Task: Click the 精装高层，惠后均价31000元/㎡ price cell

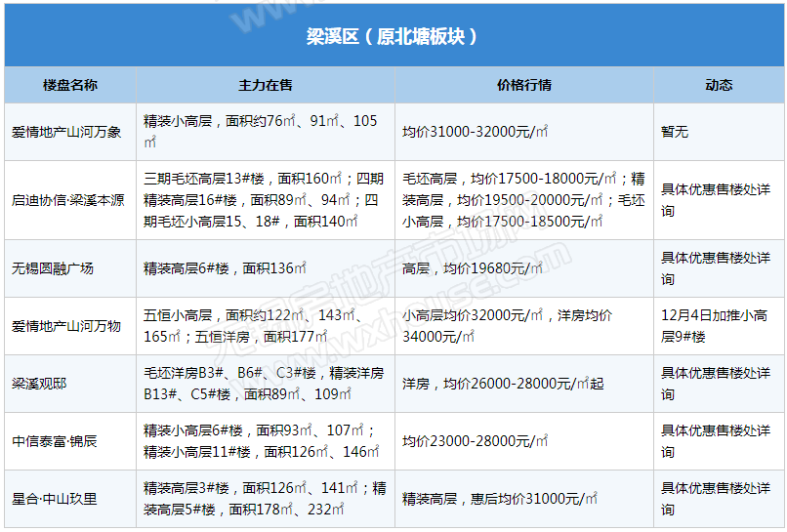Action: 500,499
